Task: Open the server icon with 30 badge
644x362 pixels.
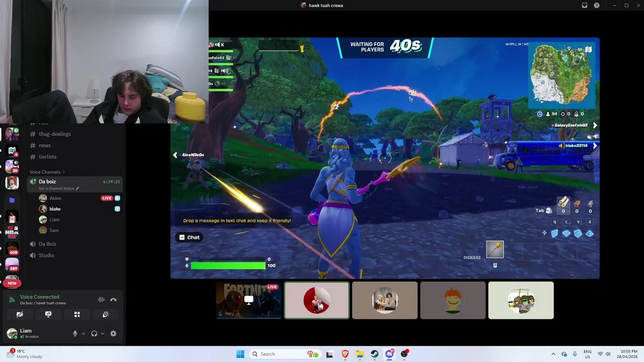Action: point(12,166)
